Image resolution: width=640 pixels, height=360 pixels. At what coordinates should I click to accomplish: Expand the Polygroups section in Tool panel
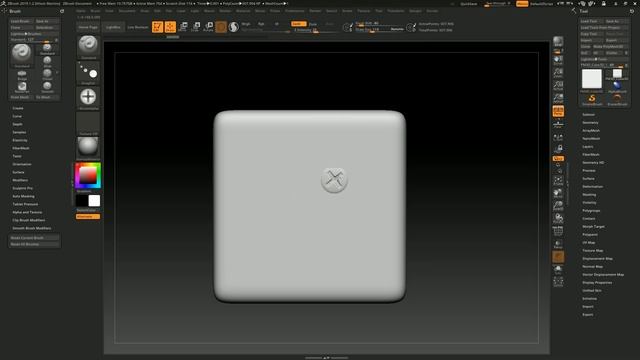click(591, 211)
